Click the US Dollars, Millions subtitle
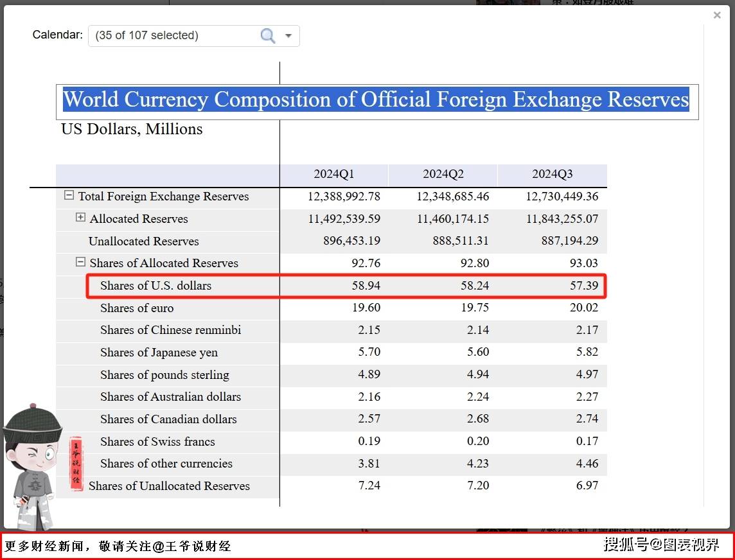 click(x=132, y=129)
